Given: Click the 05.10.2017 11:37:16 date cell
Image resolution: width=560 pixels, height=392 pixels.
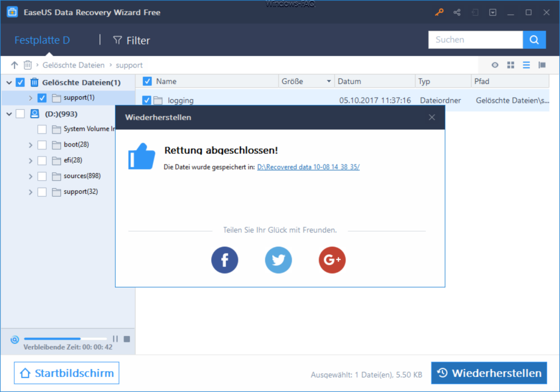Looking at the screenshot, I should (x=375, y=101).
